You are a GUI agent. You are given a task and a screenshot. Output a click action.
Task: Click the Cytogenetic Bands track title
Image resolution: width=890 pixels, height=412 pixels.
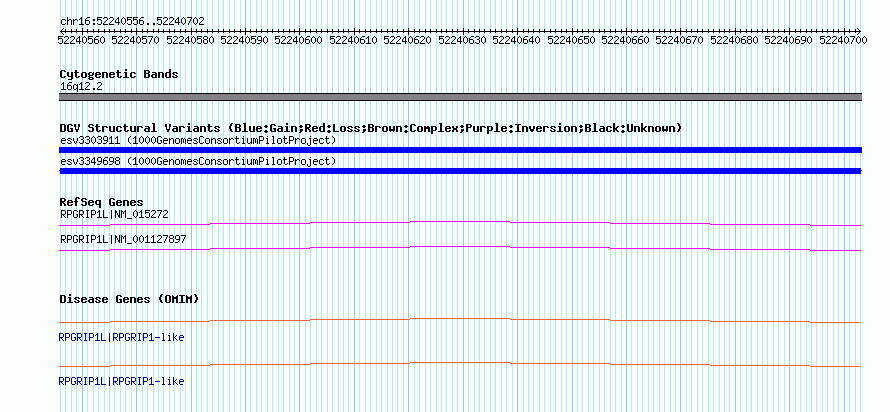[x=119, y=74]
